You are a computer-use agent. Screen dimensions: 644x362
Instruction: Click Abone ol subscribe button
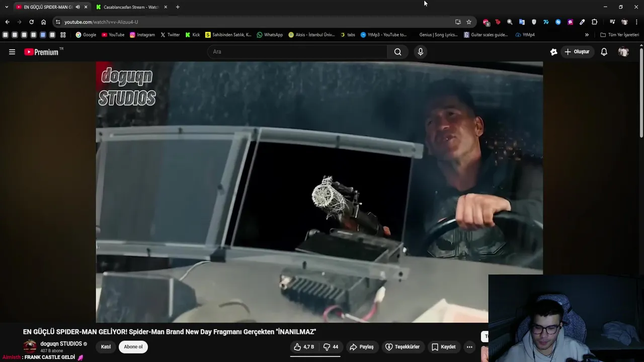[x=133, y=347]
